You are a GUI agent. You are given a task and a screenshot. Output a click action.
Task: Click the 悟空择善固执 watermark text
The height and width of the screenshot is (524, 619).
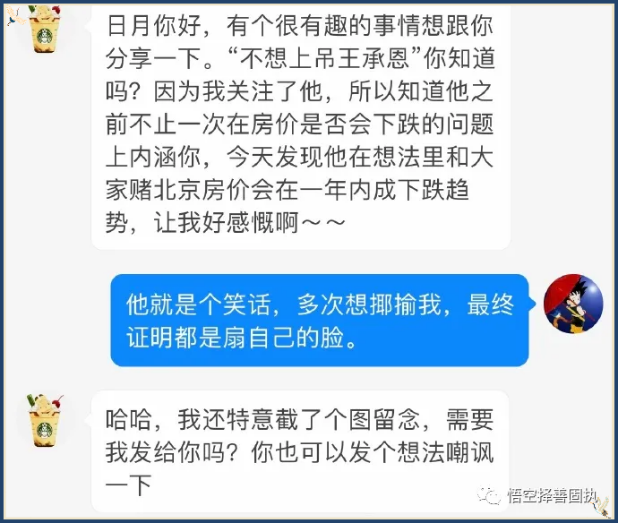(x=551, y=496)
